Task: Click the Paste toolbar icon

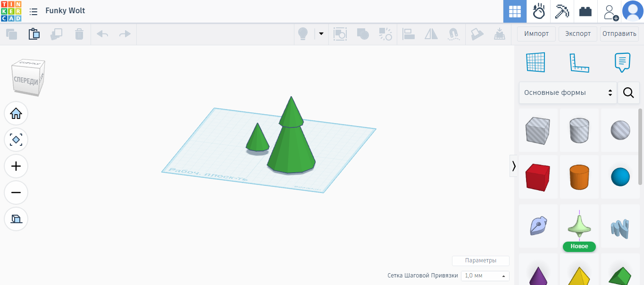Action: 34,34
